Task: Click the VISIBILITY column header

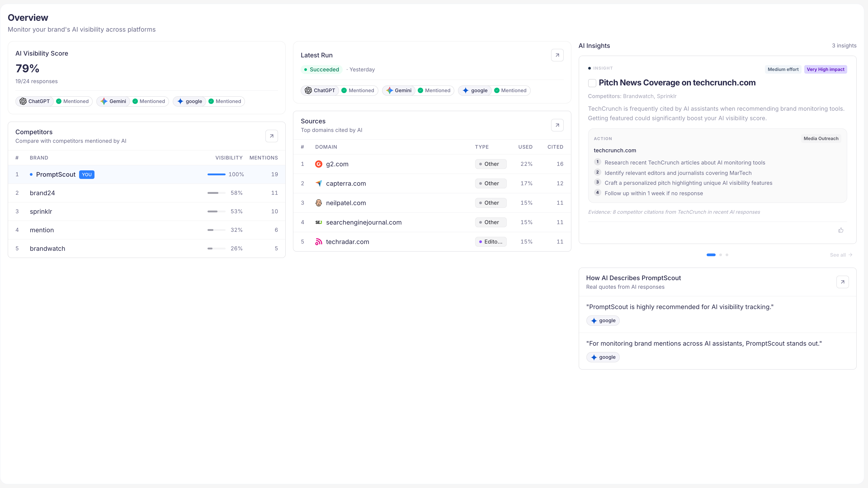Action: (229, 158)
